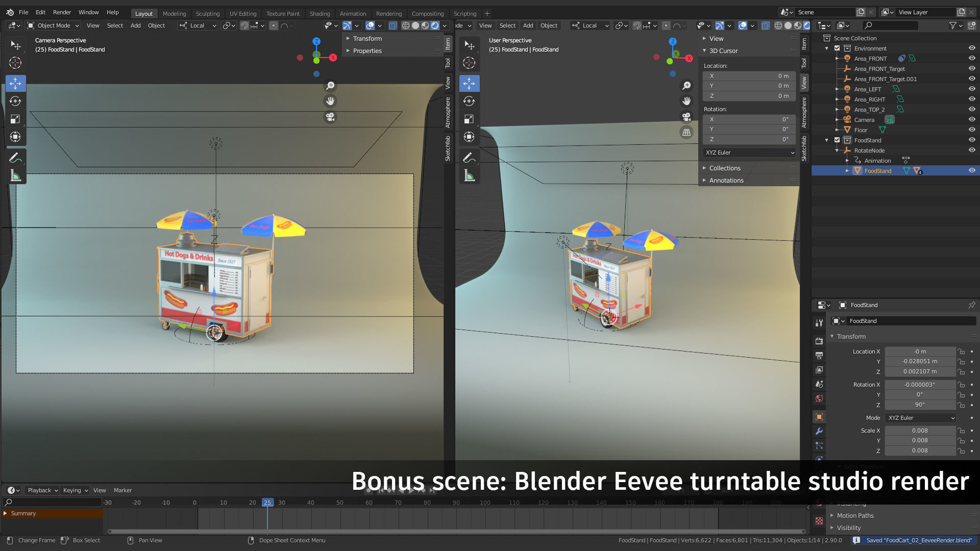Click the zoom magnifier icon in right viewport
The height and width of the screenshot is (551, 980).
(687, 86)
